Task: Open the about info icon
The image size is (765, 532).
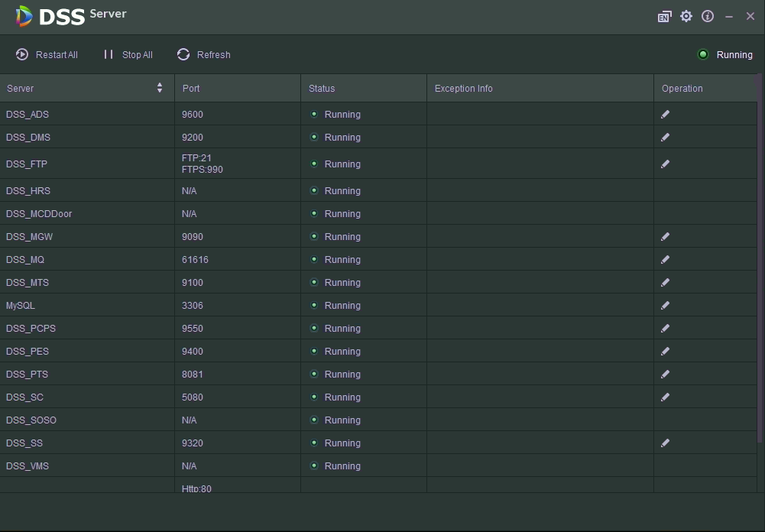Action: click(x=708, y=16)
